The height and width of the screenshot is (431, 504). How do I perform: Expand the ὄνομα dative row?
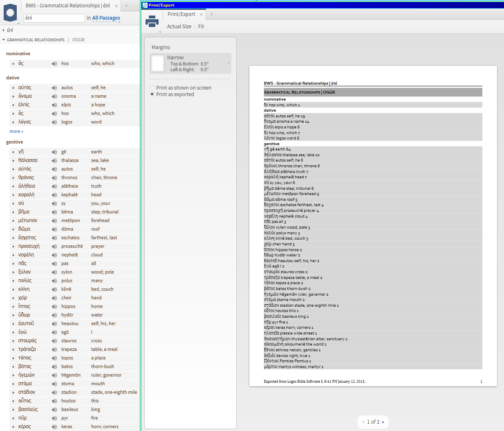pyautogui.click(x=13, y=97)
